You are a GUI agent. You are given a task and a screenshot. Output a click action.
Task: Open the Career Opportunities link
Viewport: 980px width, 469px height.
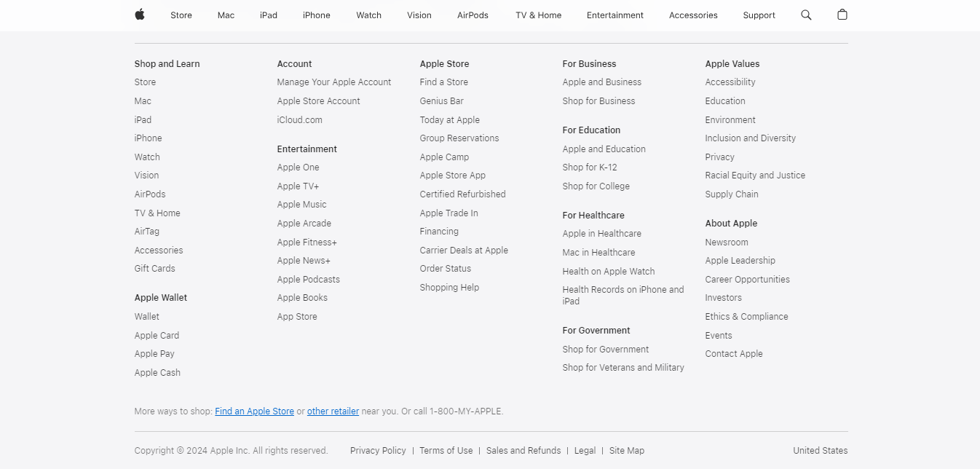tap(748, 280)
